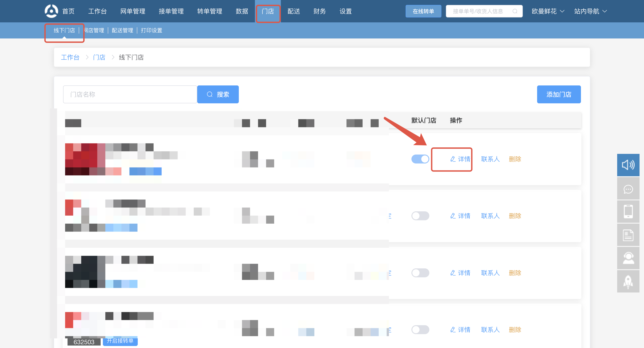This screenshot has height=348, width=644.
Task: Enable default store toggle in third row
Action: coord(420,273)
